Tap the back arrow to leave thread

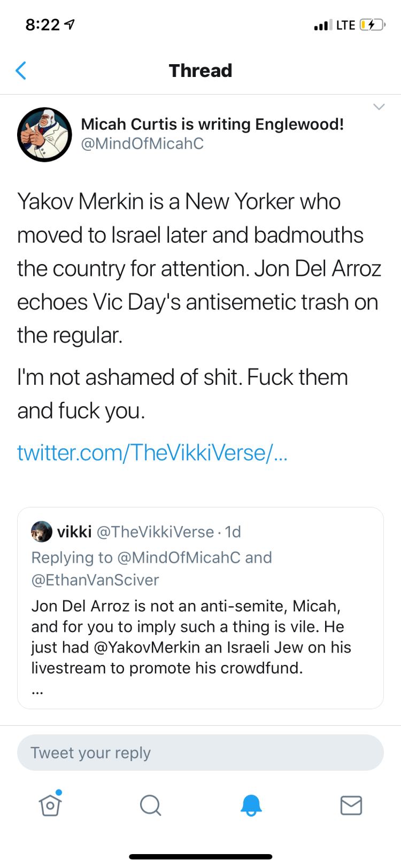tap(21, 71)
